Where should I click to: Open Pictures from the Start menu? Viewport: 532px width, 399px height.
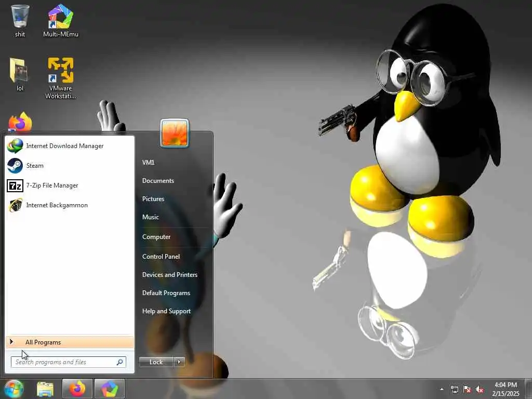(x=153, y=199)
